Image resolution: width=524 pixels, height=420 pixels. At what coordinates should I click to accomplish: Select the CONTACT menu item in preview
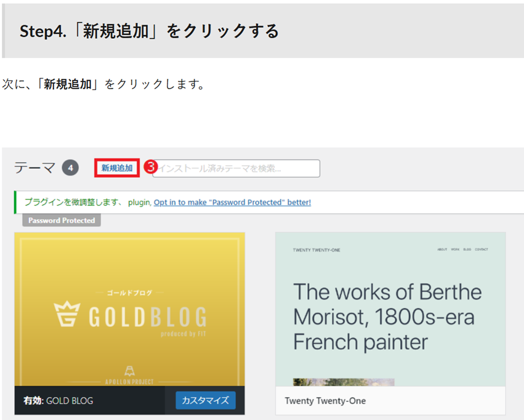tap(482, 249)
